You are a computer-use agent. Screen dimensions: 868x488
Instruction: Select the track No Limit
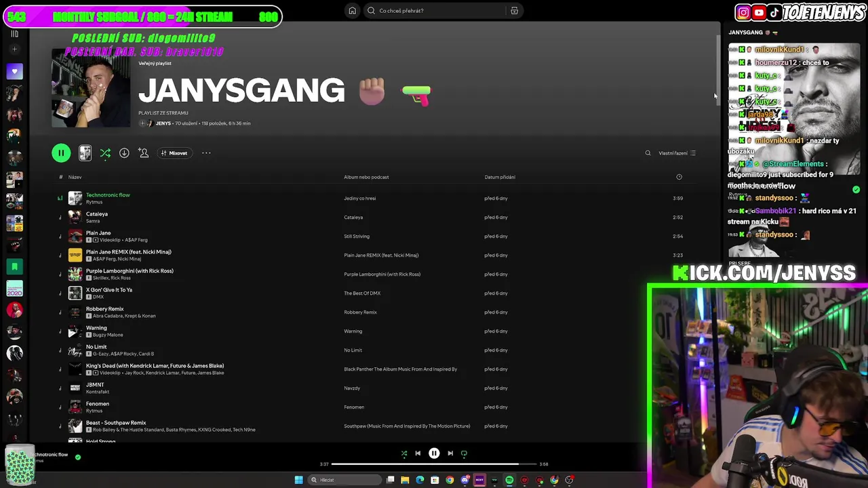96,347
